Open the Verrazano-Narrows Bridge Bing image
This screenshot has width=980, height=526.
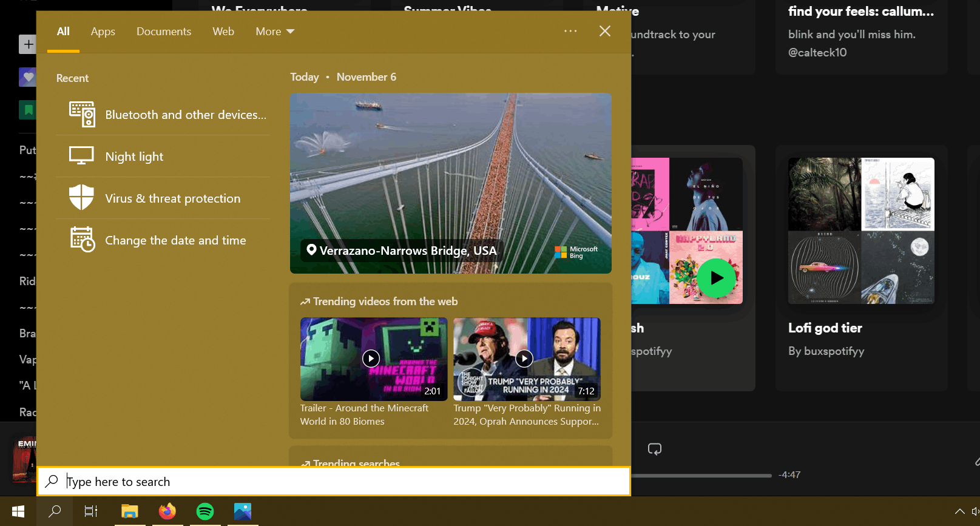(x=450, y=183)
